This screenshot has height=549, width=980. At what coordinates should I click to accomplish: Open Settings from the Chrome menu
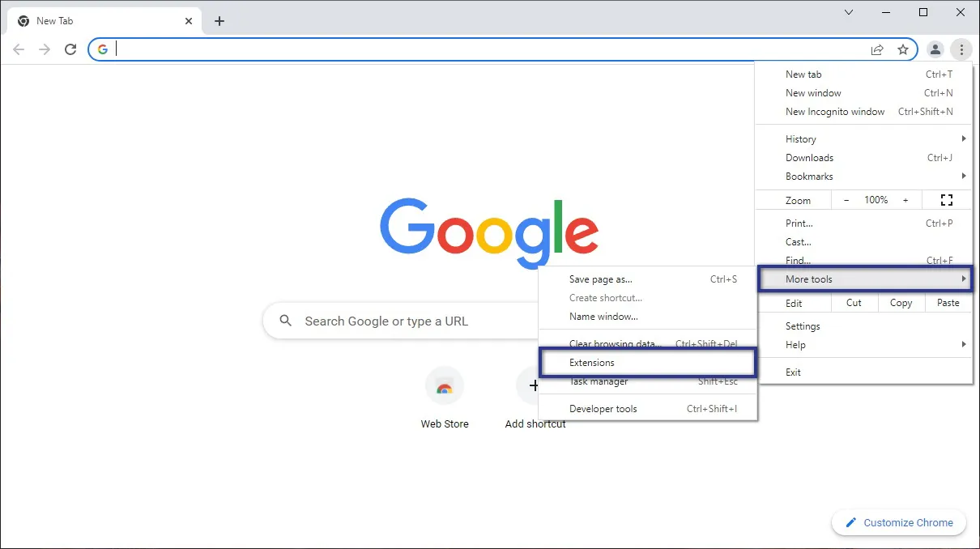pos(803,326)
